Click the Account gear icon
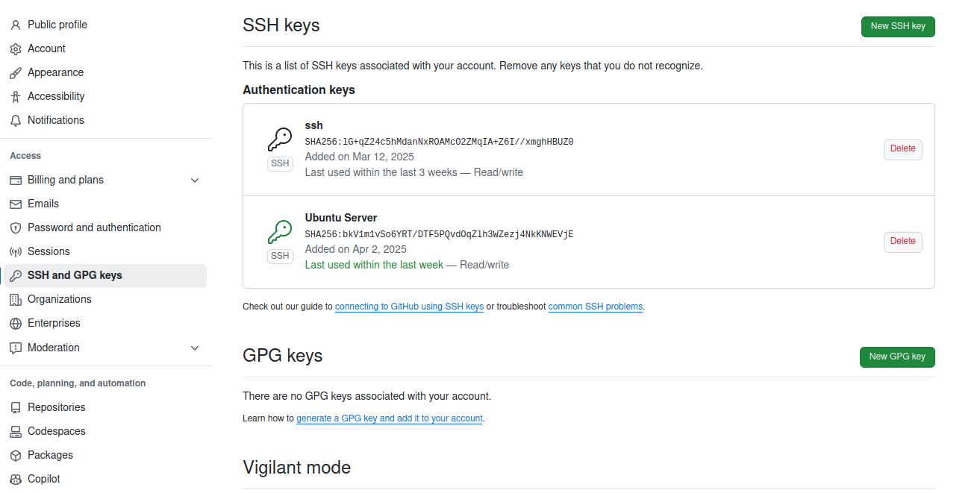980x493 pixels. tap(15, 48)
